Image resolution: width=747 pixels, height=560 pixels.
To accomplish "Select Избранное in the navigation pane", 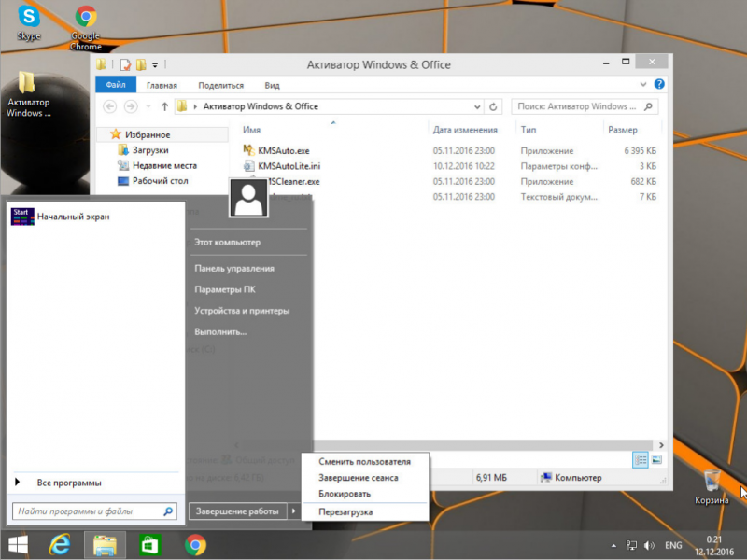I will coord(148,134).
